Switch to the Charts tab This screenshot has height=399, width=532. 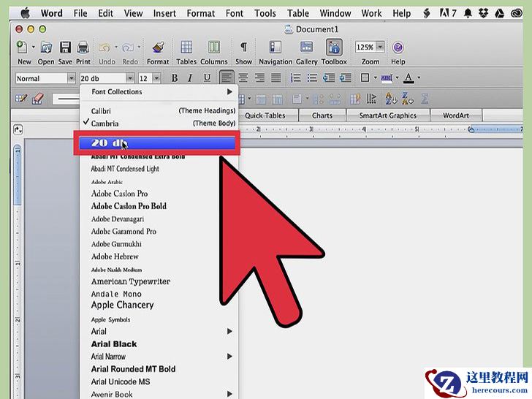point(322,115)
